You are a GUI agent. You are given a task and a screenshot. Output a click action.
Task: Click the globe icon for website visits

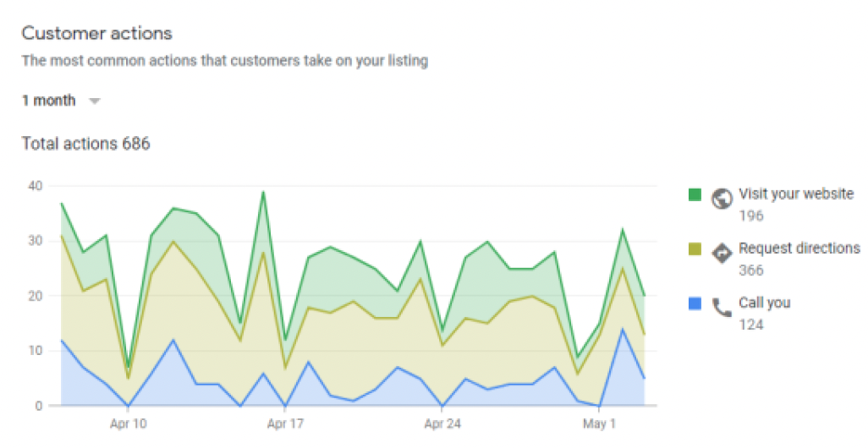(x=722, y=198)
